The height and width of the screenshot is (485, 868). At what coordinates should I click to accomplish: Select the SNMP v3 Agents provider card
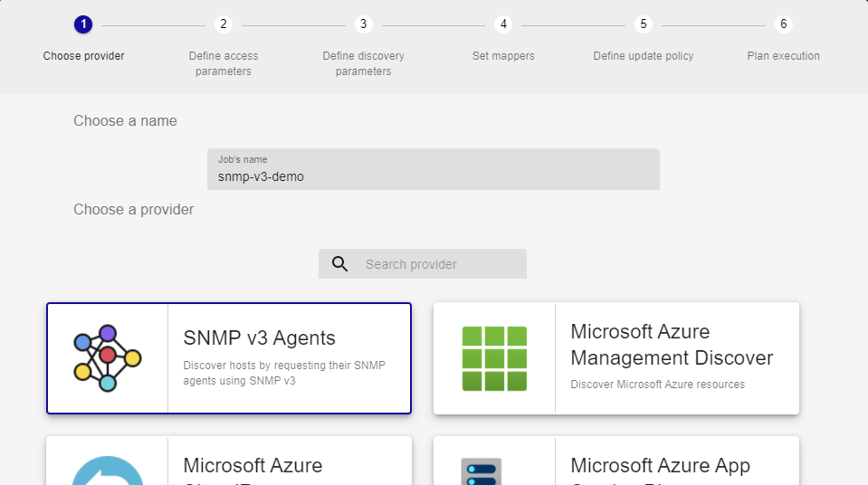(x=229, y=358)
